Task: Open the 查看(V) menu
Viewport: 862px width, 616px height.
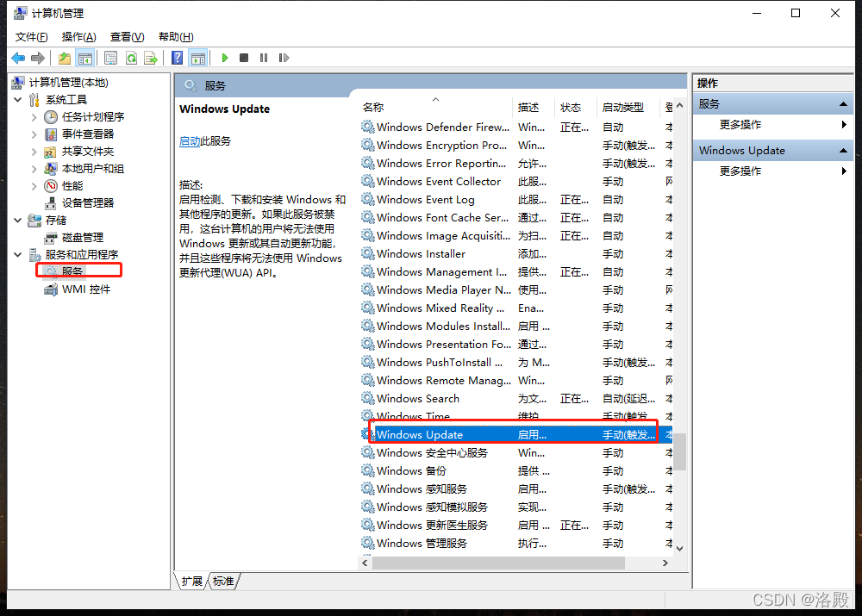Action: 127,37
